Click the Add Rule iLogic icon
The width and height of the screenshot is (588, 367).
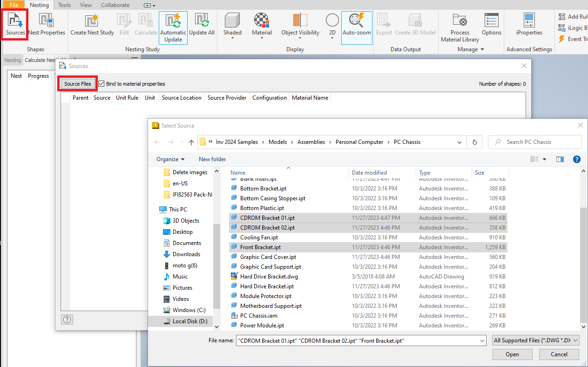[x=562, y=17]
